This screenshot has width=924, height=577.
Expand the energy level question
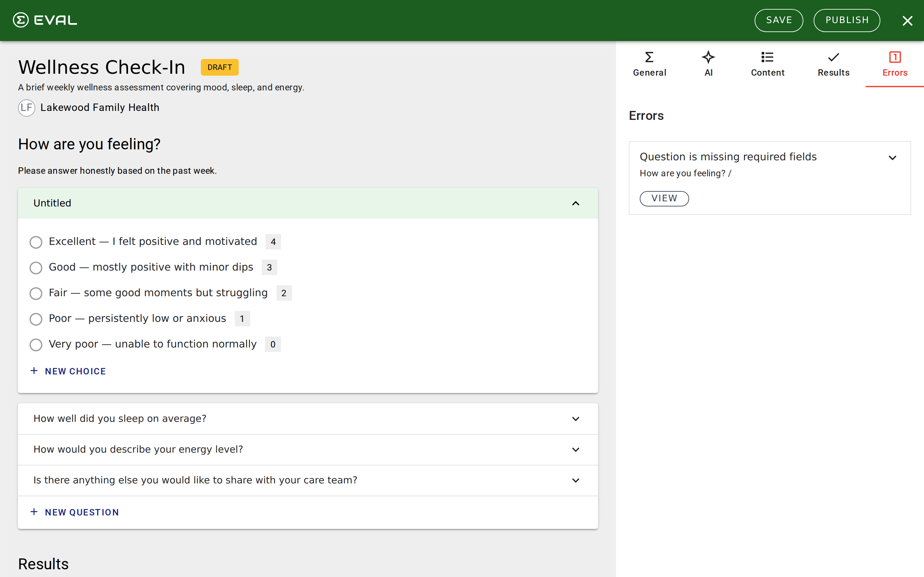[575, 449]
